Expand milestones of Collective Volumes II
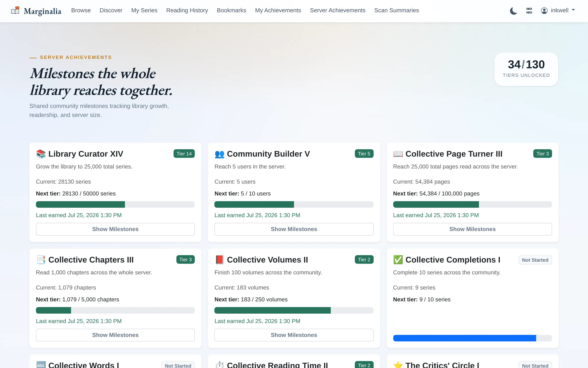Image resolution: width=588 pixels, height=368 pixels. pyautogui.click(x=294, y=335)
